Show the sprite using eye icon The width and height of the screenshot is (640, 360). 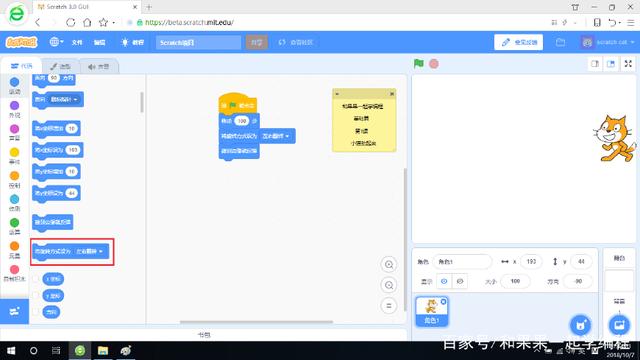click(444, 281)
